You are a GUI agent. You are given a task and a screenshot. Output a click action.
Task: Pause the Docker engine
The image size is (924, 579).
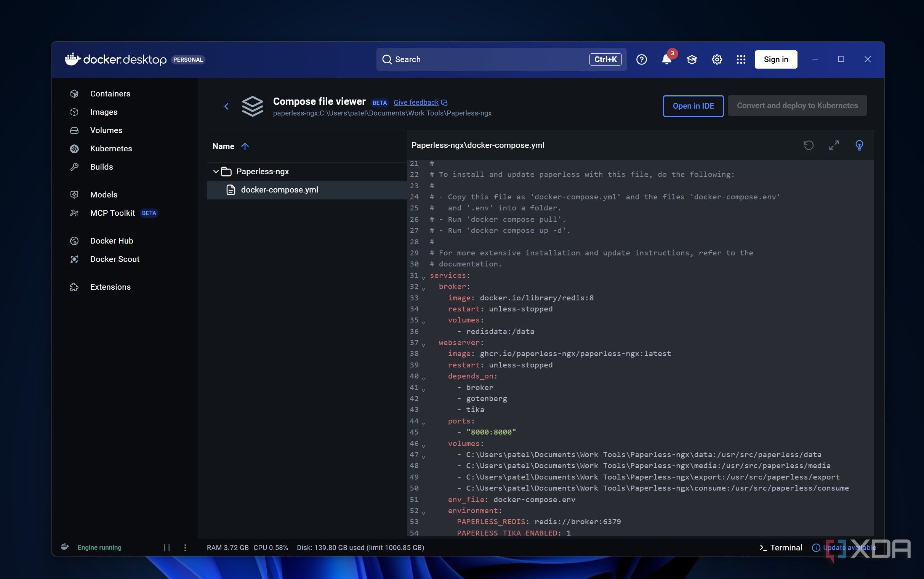pyautogui.click(x=167, y=548)
